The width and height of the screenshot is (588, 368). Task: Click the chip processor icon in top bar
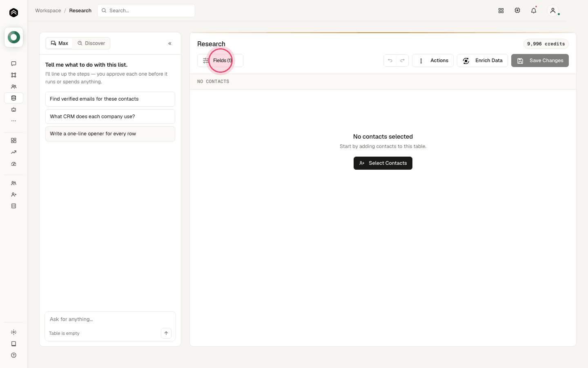pos(517,11)
